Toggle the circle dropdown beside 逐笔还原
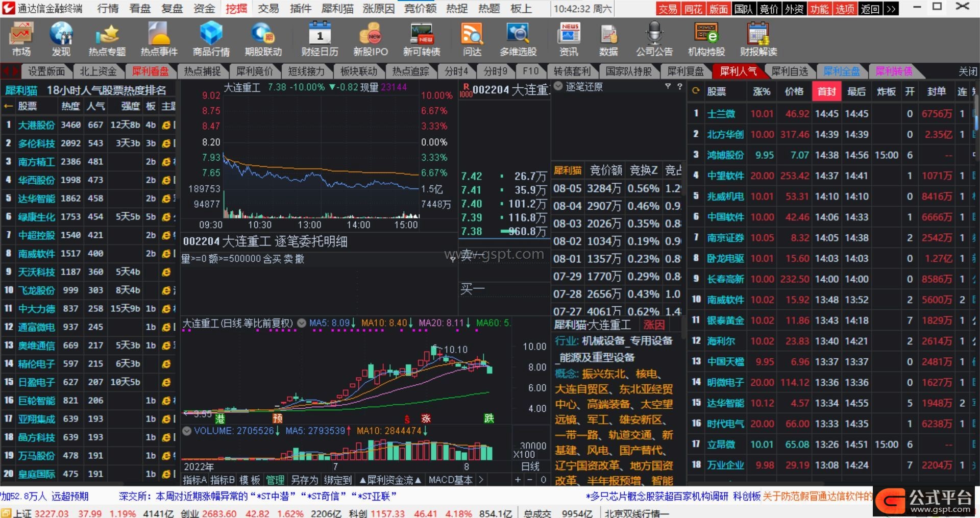Viewport: 980px width, 518px height. (x=558, y=86)
